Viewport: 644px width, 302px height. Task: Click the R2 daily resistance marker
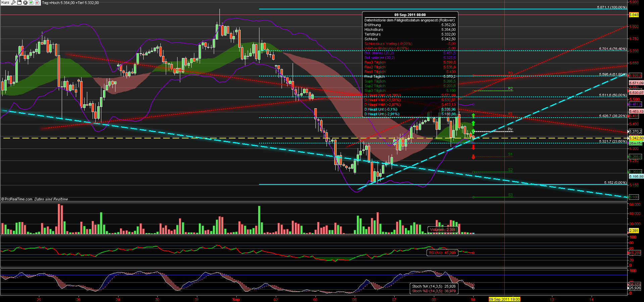[510, 89]
